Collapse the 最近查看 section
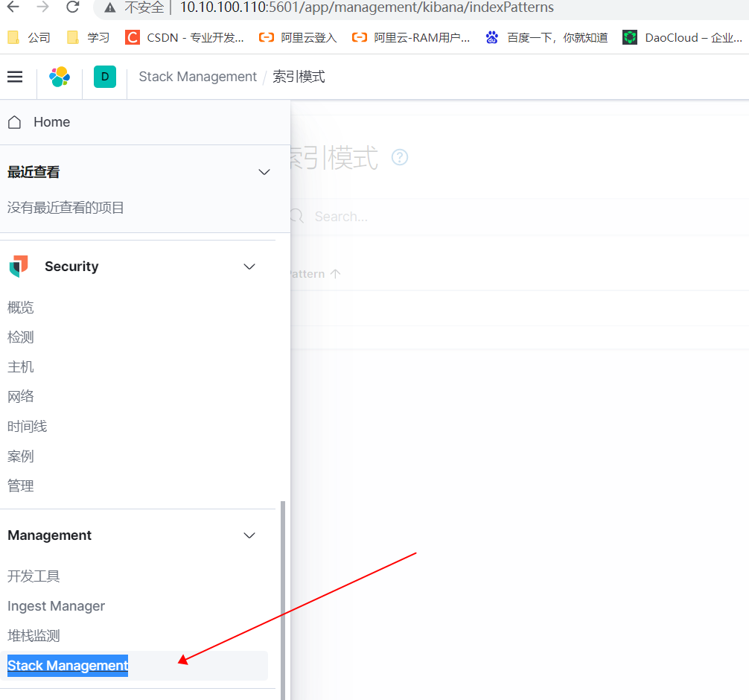This screenshot has height=700, width=749. coord(264,172)
